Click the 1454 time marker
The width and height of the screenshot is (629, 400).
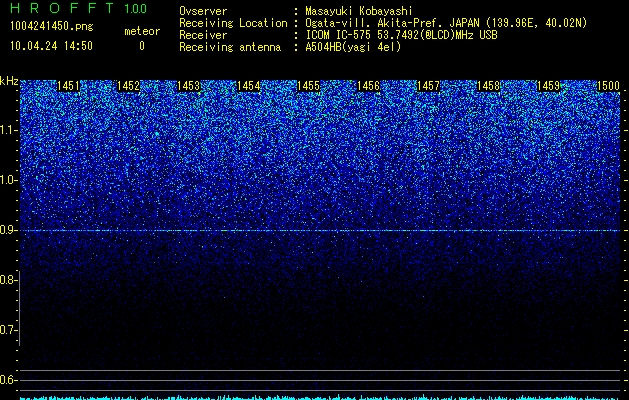coord(248,86)
